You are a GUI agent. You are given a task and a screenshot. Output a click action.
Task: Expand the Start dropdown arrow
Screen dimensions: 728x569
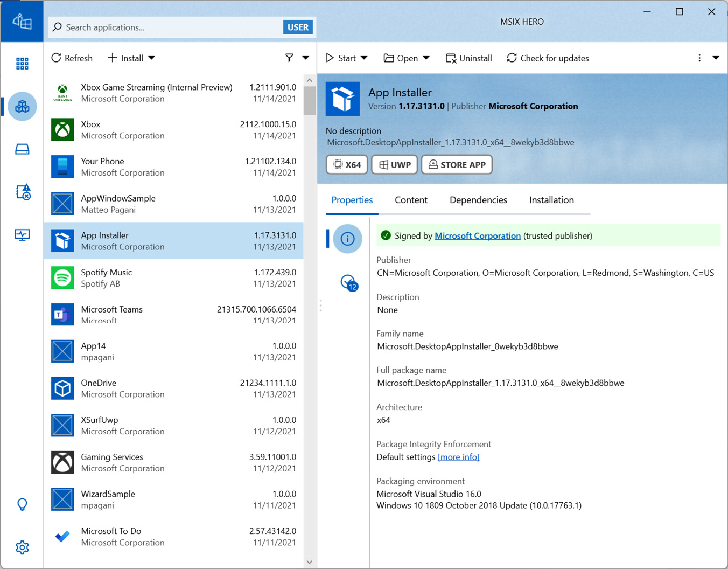tap(364, 58)
